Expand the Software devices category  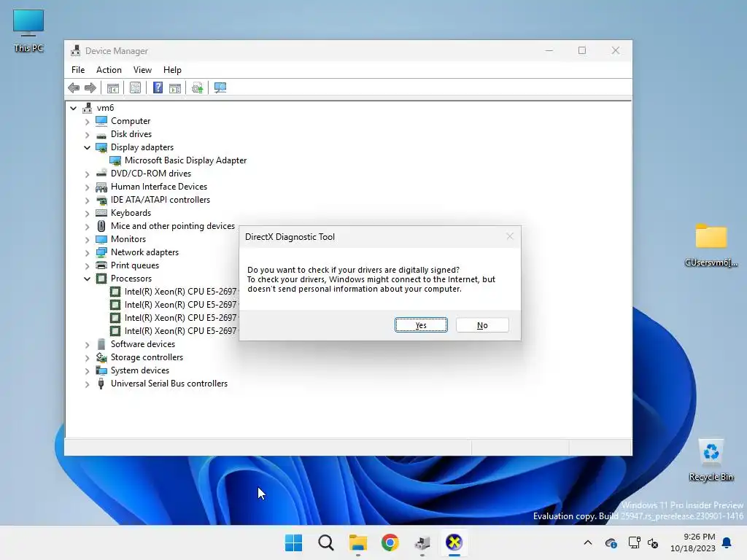(88, 344)
